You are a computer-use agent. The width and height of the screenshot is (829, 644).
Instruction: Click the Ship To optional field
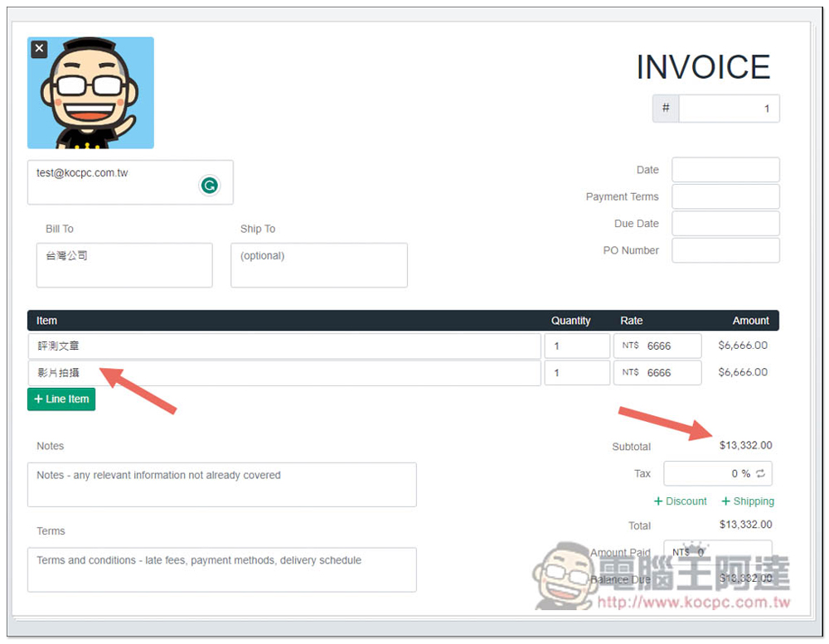pos(319,265)
